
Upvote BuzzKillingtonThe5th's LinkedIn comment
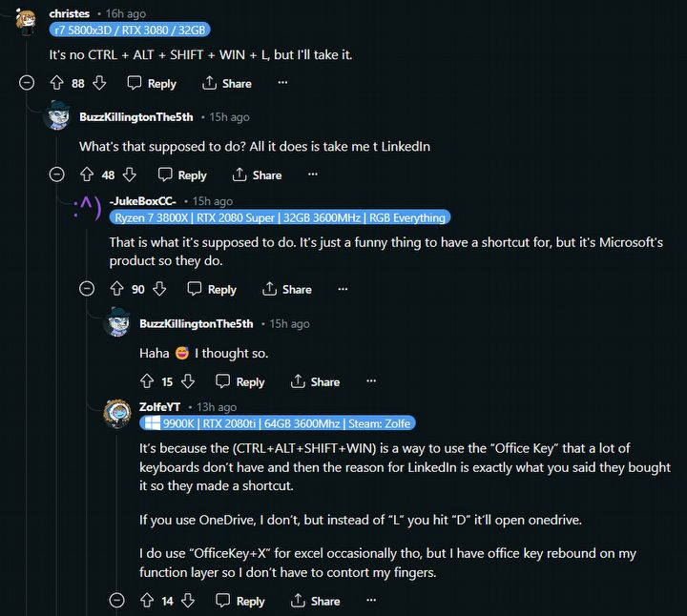click(x=86, y=175)
